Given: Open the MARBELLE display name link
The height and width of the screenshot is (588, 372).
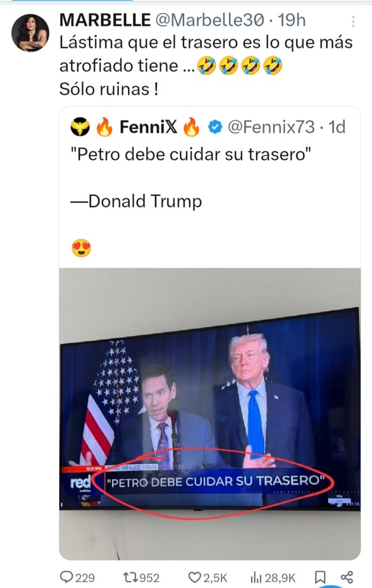Looking at the screenshot, I should click(104, 21).
